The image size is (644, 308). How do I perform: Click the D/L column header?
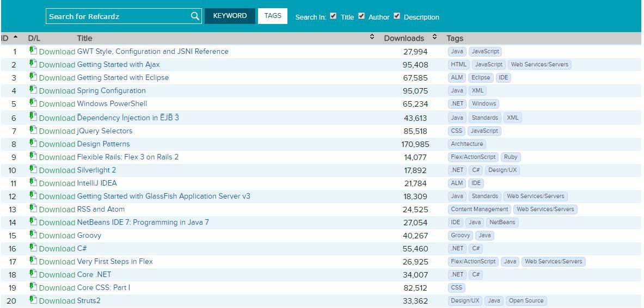(x=34, y=38)
